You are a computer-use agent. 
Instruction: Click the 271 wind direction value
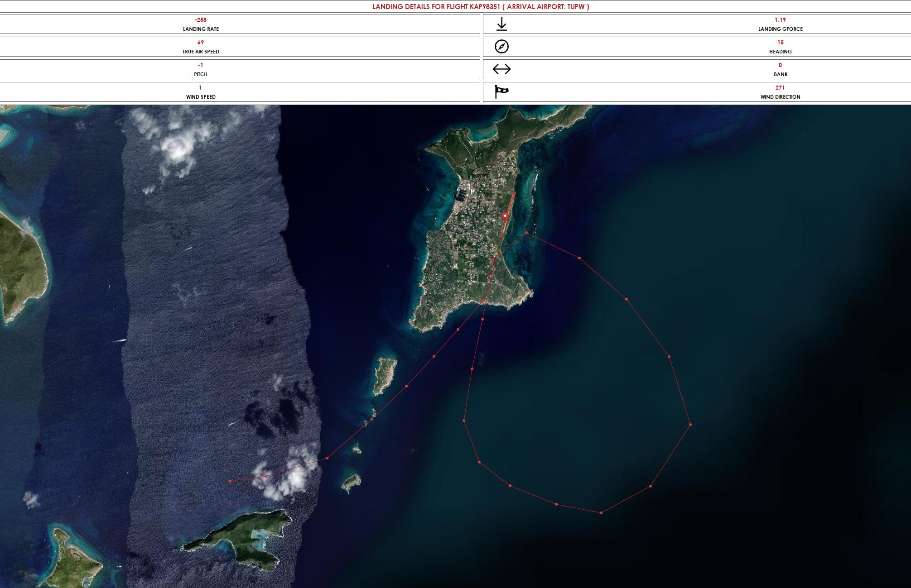point(780,88)
